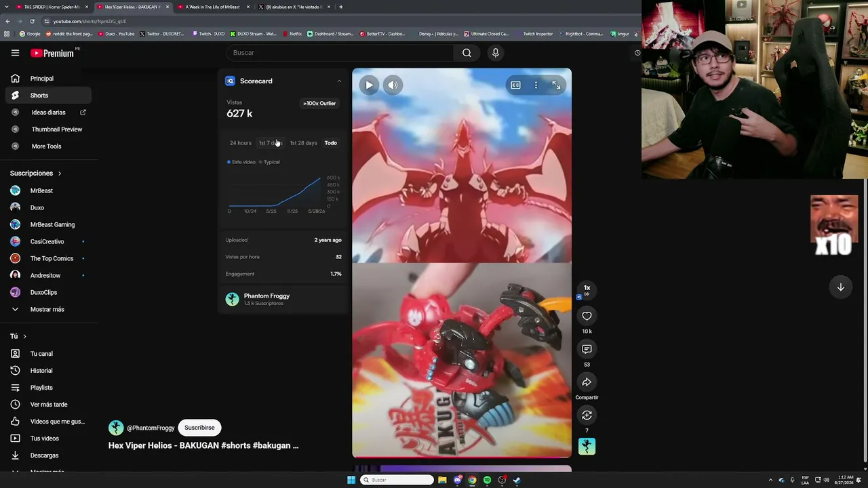Screen dimensions: 868x488
Task: Toggle closed captions on the Short
Action: 516,85
